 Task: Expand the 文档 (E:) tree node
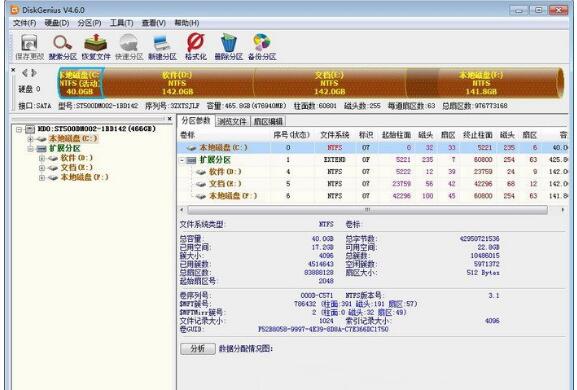pos(42,168)
